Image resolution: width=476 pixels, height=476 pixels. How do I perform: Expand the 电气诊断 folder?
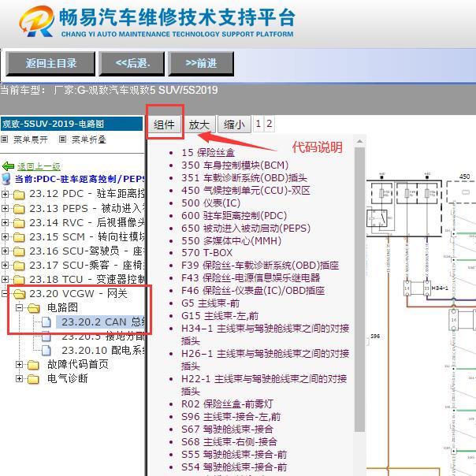[x=19, y=378]
